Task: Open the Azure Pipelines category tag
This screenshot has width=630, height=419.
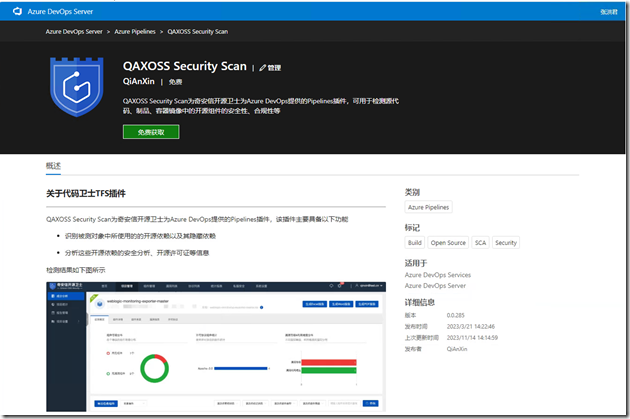Action: (x=428, y=207)
